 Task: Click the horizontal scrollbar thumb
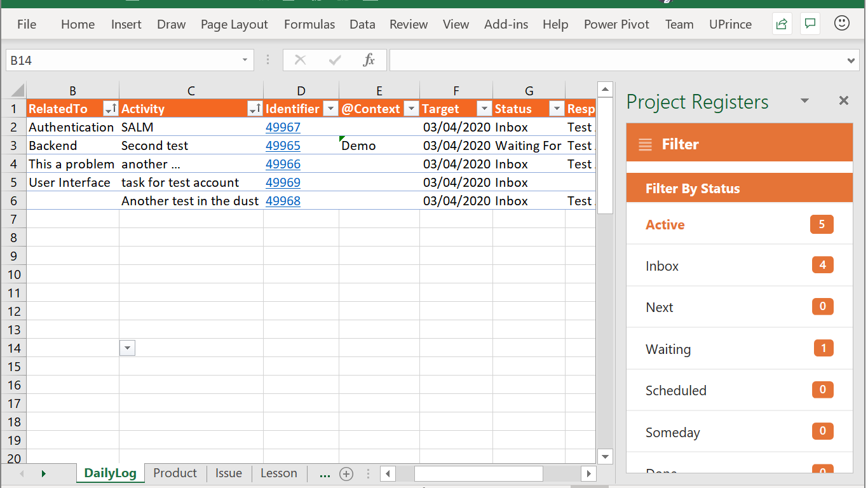click(478, 473)
